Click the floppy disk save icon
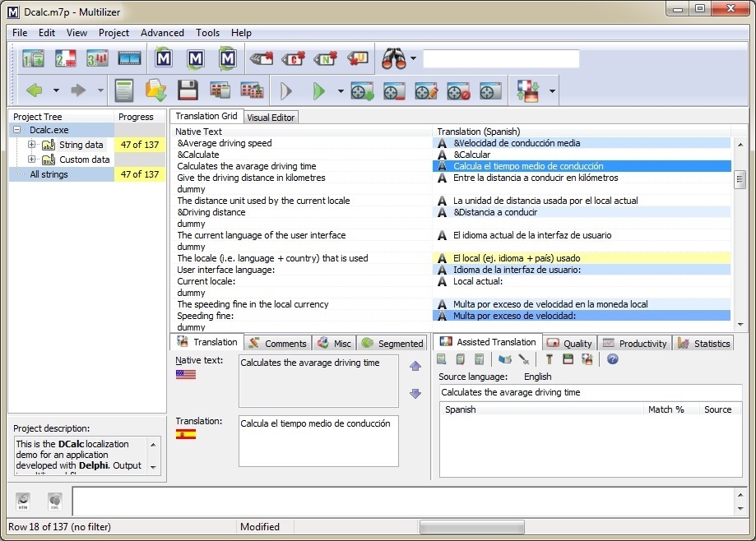Image resolution: width=756 pixels, height=541 pixels. point(188,90)
